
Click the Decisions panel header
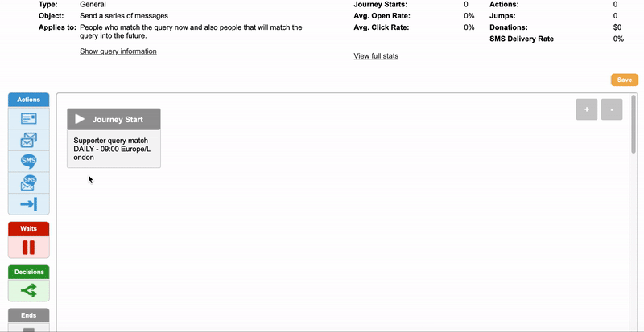pyautogui.click(x=28, y=272)
